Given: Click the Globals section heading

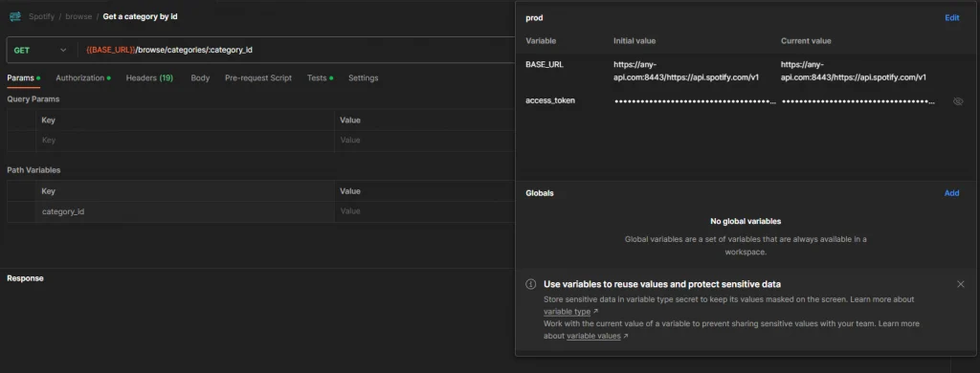Looking at the screenshot, I should point(540,194).
